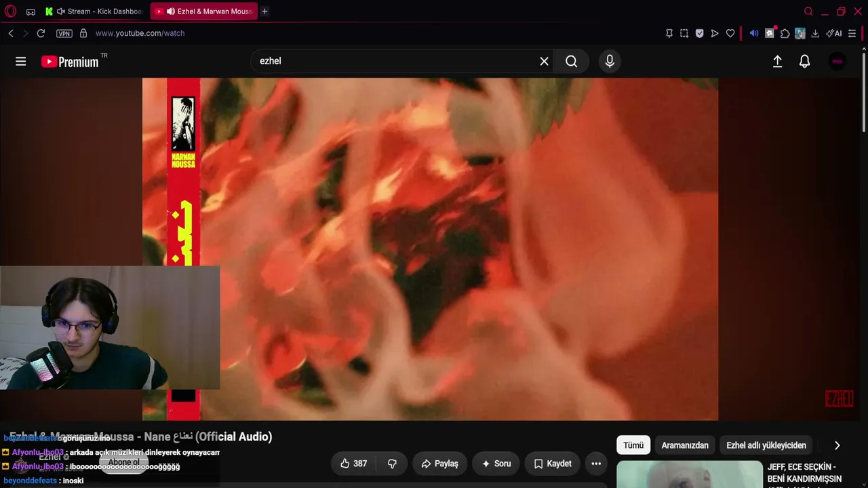This screenshot has width=868, height=488.
Task: Take a snapshot with the capture icon
Action: [x=684, y=33]
